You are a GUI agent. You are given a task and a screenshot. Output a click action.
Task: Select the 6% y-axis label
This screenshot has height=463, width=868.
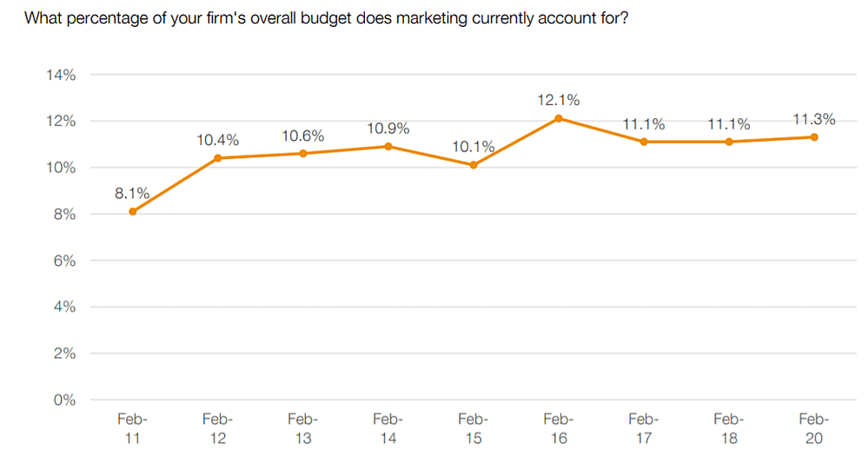[64, 261]
